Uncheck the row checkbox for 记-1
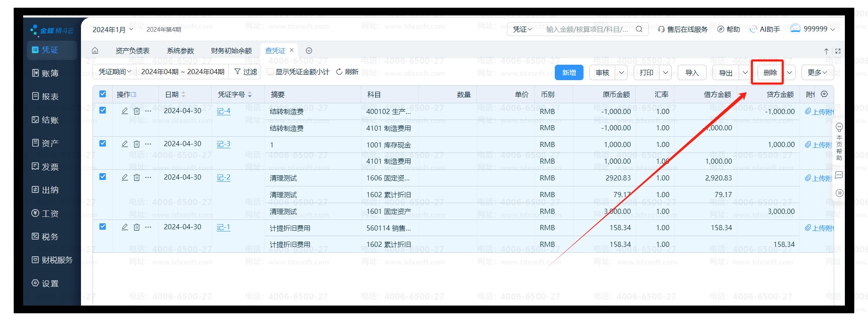Viewport: 868px width, 321px height. click(103, 227)
